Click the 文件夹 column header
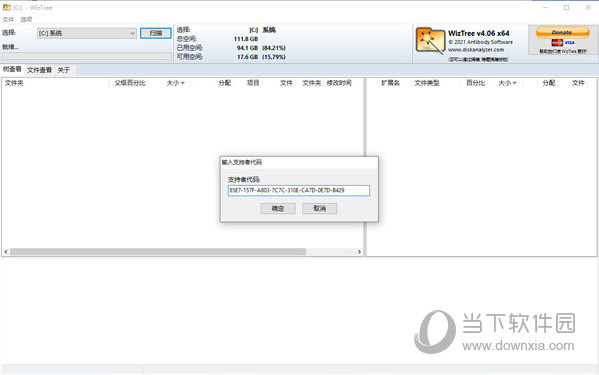599x375 pixels. (14, 83)
